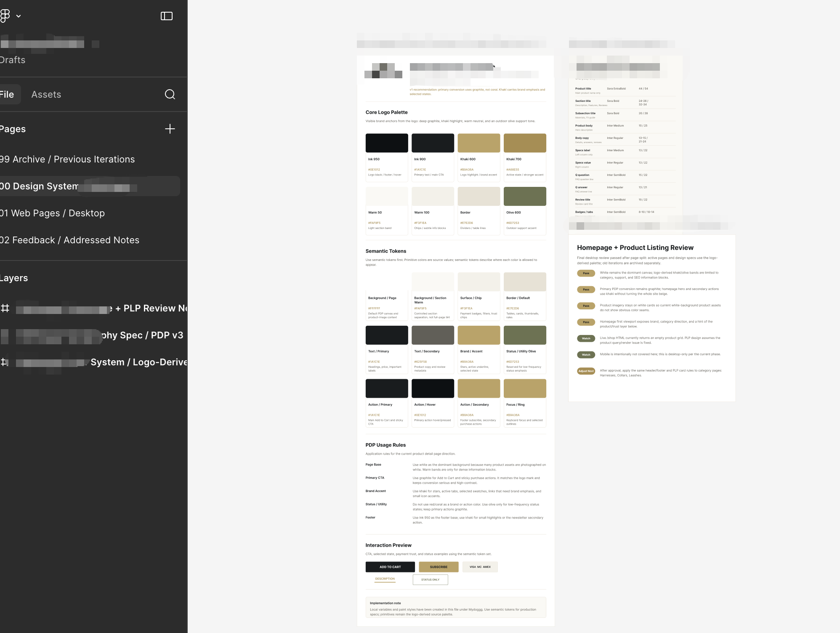This screenshot has height=633, width=840.
Task: Click the Warm 100 color swatch
Action: (x=433, y=196)
